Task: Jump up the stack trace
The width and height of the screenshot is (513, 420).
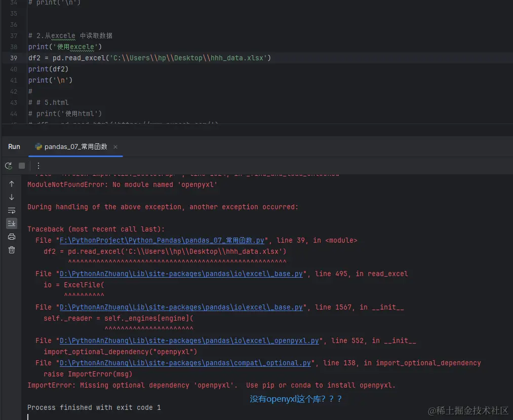Action: 12,184
